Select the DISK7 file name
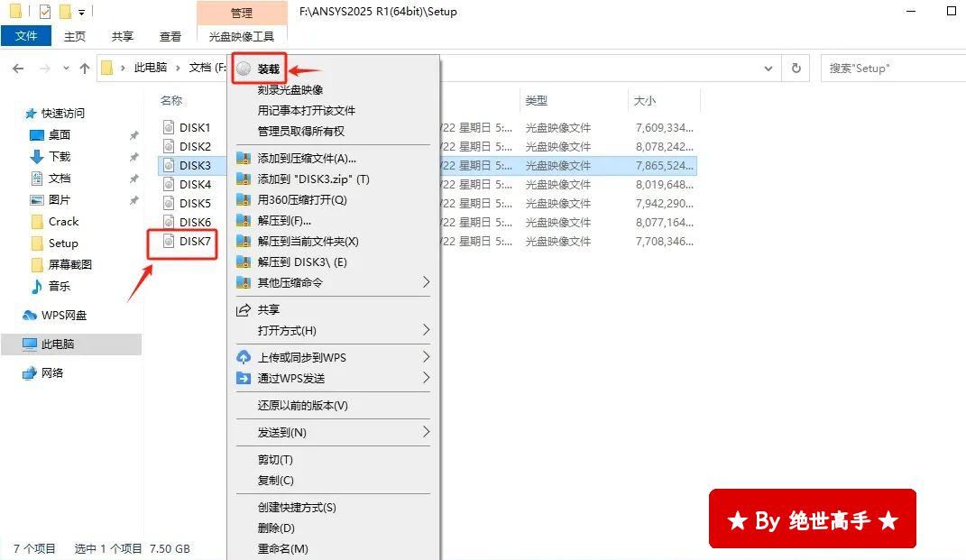The height and width of the screenshot is (560, 966). click(195, 242)
